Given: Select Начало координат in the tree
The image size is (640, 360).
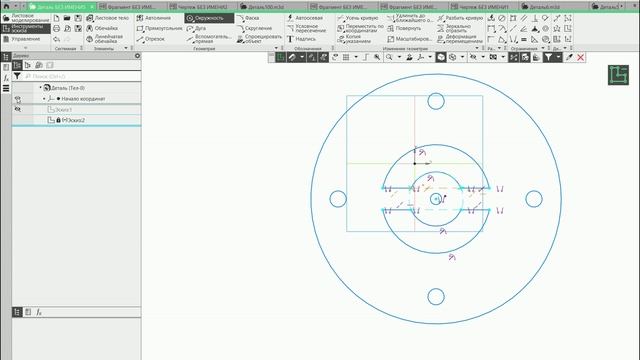Looking at the screenshot, I should [83, 99].
